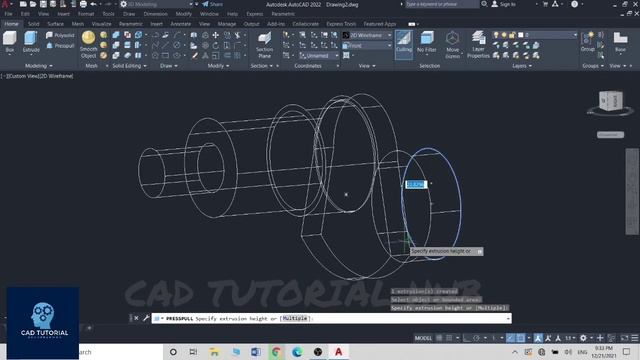
Task: Click the search magnifier icon in title bar
Action: point(484,4)
